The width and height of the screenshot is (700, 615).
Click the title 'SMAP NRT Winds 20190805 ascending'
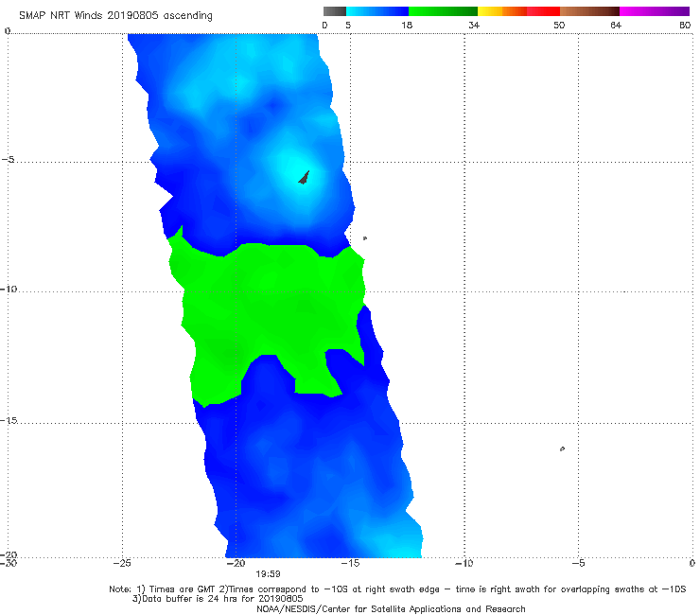click(x=115, y=16)
